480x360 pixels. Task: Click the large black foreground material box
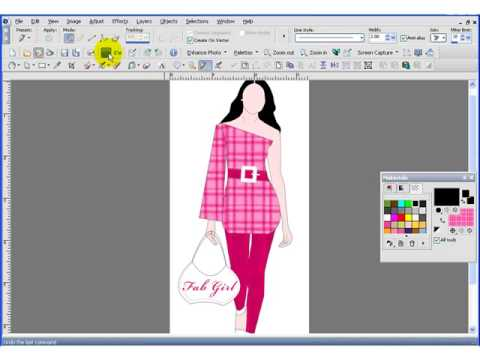pyautogui.click(x=447, y=197)
